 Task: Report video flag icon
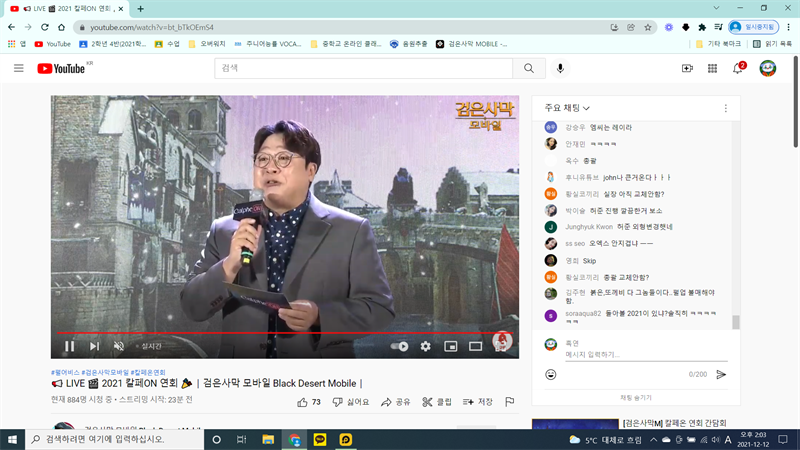[x=509, y=402]
